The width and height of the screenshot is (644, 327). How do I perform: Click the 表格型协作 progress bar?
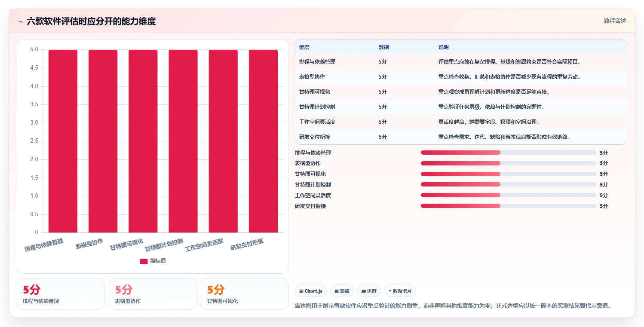point(509,163)
